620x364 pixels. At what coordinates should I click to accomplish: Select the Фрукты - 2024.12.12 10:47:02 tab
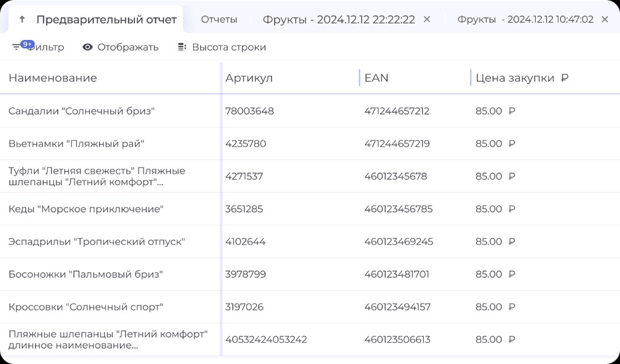click(525, 19)
